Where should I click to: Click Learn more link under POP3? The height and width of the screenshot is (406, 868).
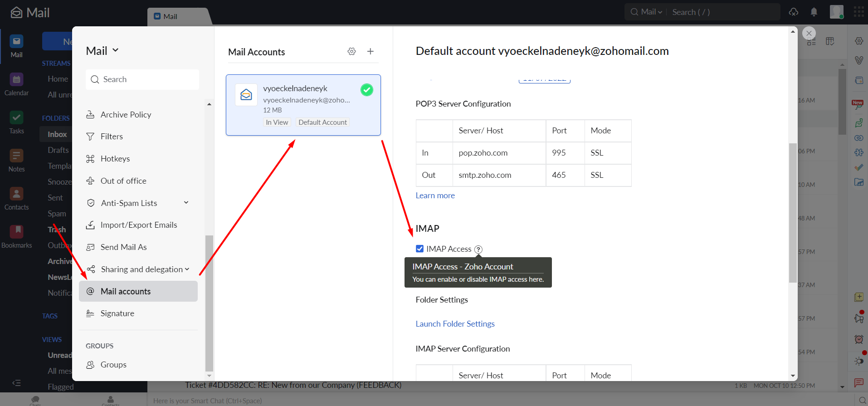click(x=435, y=196)
